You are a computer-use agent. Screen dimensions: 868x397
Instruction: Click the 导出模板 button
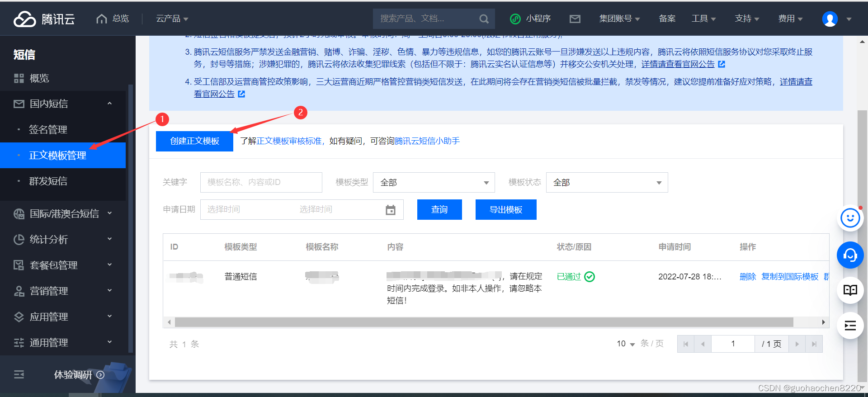point(506,210)
